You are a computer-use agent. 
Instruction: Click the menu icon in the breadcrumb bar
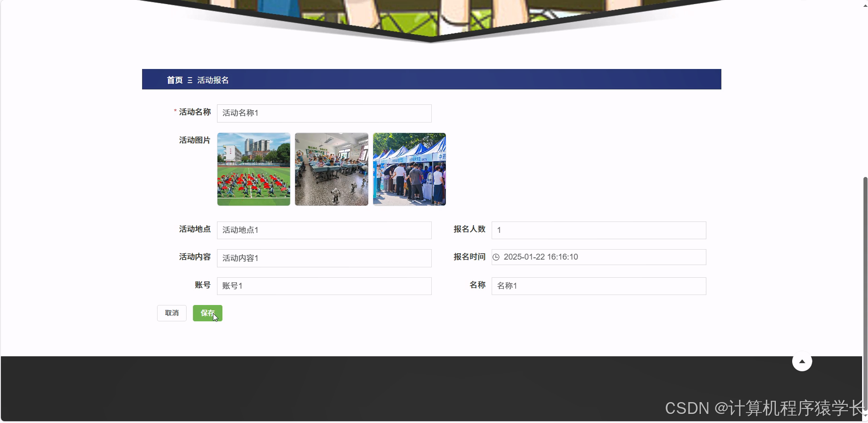(x=190, y=80)
